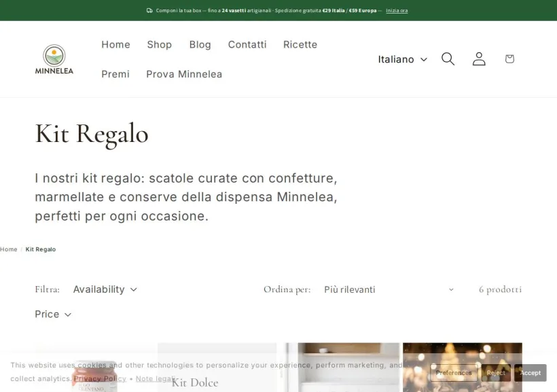Viewport: 557px width, 392px height.
Task: Open the search magnifier icon
Action: tap(448, 59)
